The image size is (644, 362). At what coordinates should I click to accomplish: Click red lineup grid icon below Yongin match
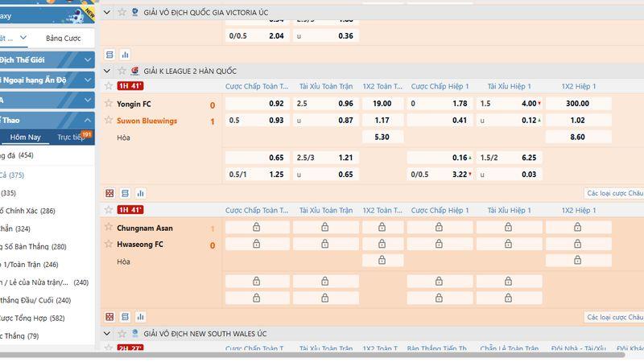point(110,193)
